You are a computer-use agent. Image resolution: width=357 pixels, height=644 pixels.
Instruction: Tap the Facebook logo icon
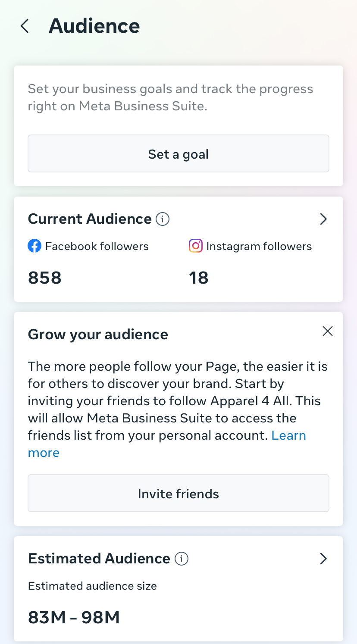tap(34, 246)
